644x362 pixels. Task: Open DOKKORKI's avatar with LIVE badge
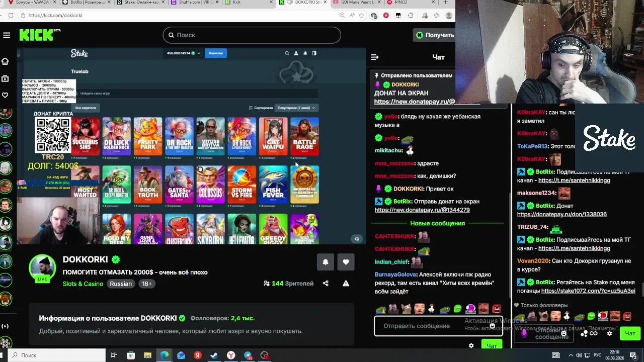(42, 268)
